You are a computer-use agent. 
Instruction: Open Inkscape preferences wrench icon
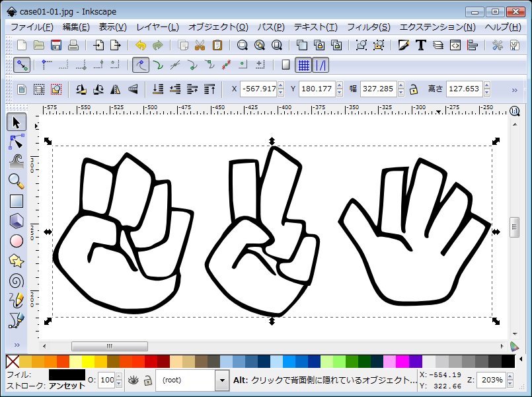[498, 45]
